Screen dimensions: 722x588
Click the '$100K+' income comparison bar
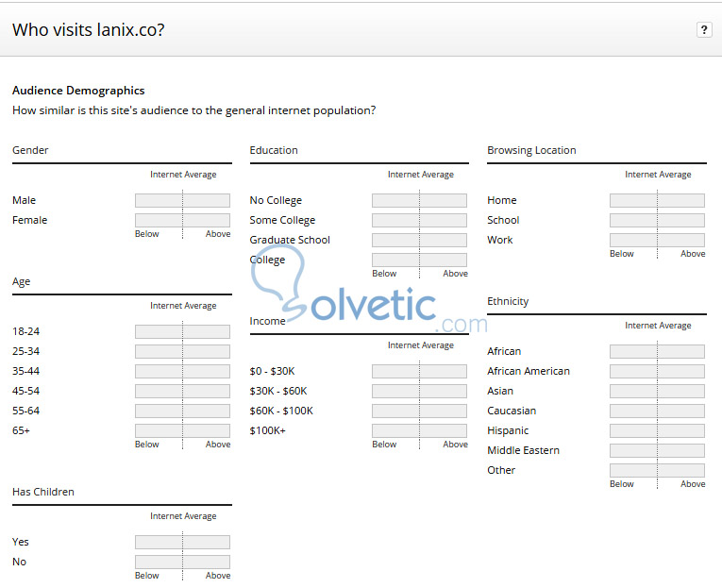pyautogui.click(x=419, y=430)
